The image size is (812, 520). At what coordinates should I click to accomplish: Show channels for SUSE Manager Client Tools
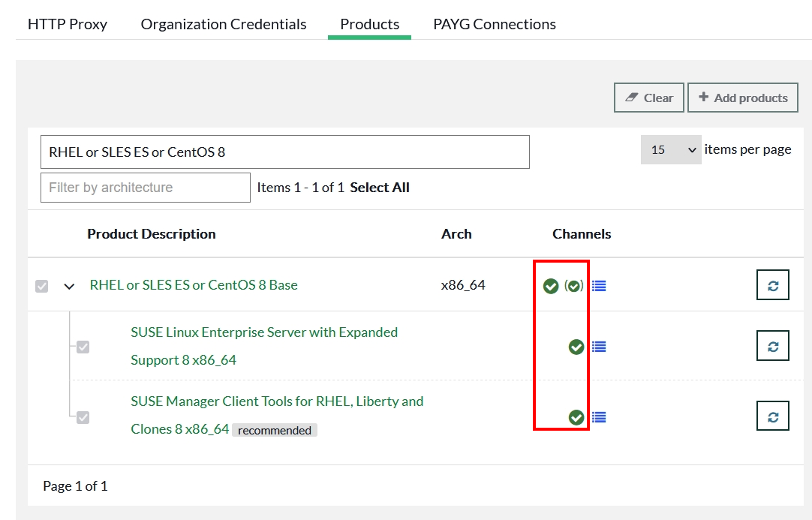(x=599, y=417)
